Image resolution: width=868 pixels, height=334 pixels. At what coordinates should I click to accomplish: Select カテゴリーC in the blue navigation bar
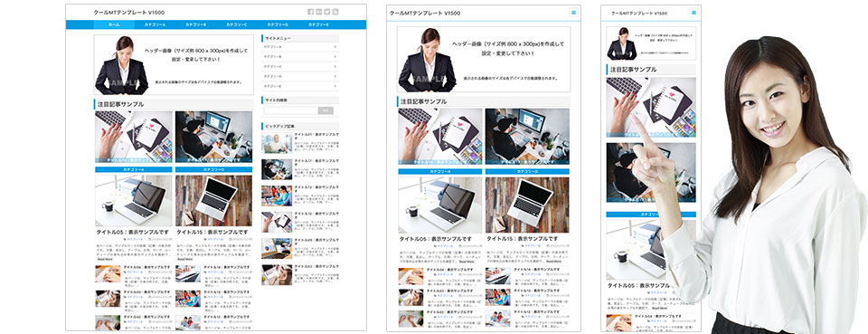point(237,24)
